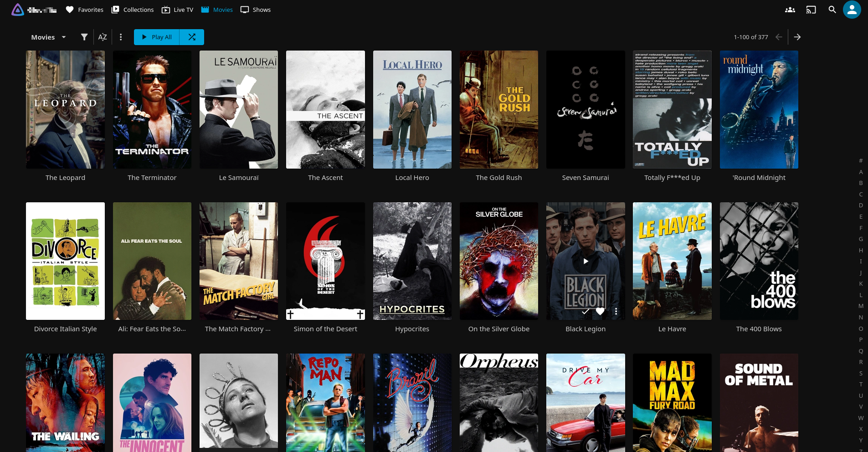Screen dimensions: 868x452
Task: Open On the Silver Globe poster
Action: pyautogui.click(x=499, y=261)
